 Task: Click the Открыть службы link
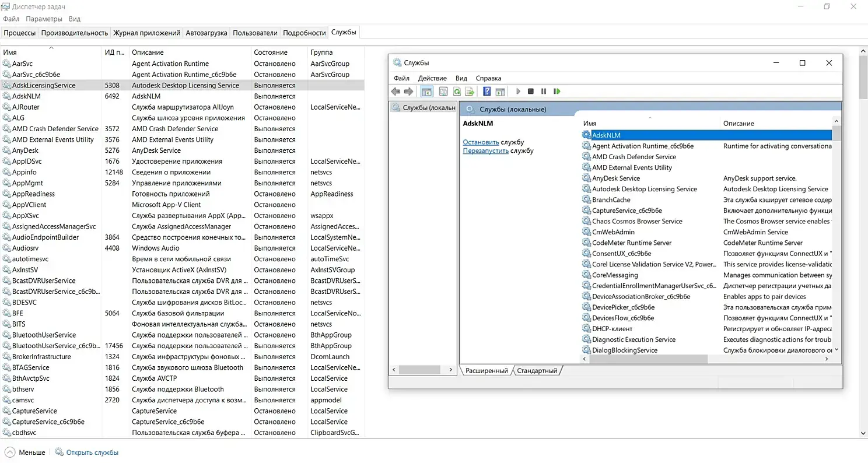click(92, 453)
